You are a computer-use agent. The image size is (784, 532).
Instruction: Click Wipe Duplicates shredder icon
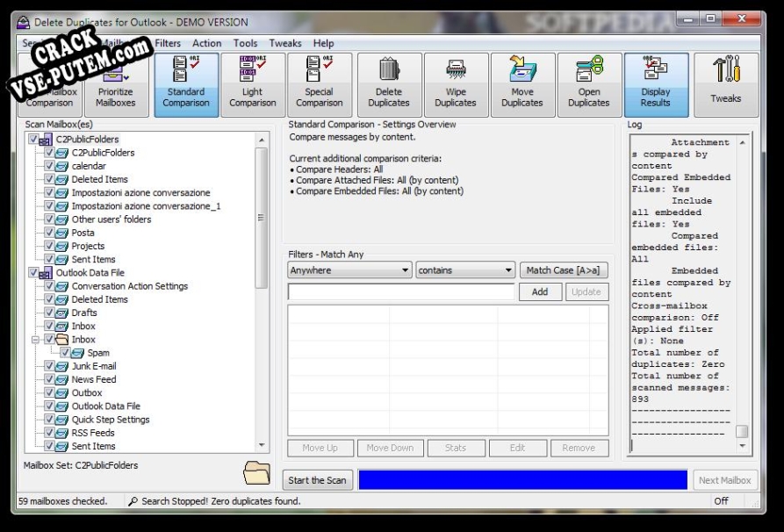[456, 69]
